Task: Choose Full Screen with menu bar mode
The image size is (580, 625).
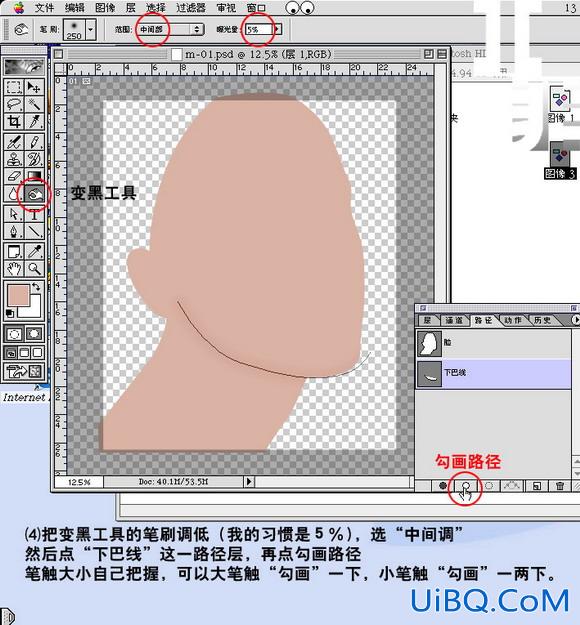Action: (x=24, y=353)
